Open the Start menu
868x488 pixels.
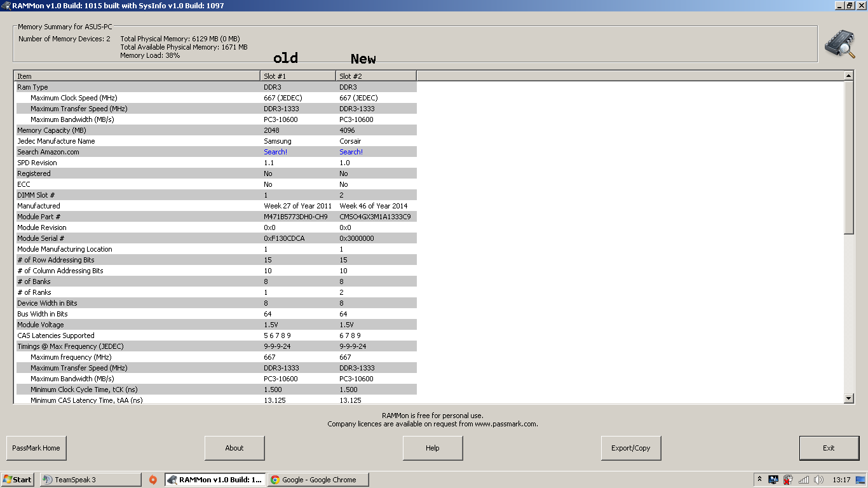pyautogui.click(x=18, y=480)
